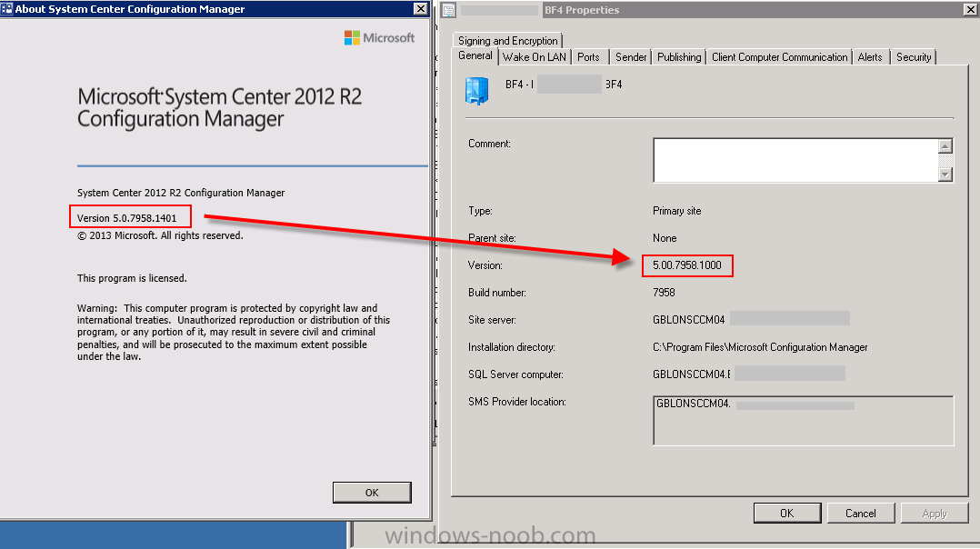Click the 'Installation directory:' label
Image resolution: width=980 pixels, height=549 pixels.
[x=511, y=346]
